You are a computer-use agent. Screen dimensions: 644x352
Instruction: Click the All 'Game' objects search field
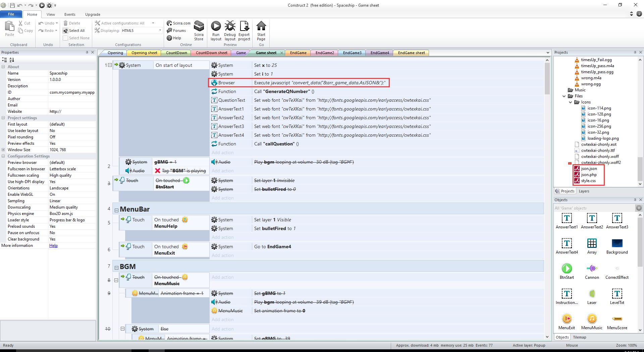(x=594, y=208)
